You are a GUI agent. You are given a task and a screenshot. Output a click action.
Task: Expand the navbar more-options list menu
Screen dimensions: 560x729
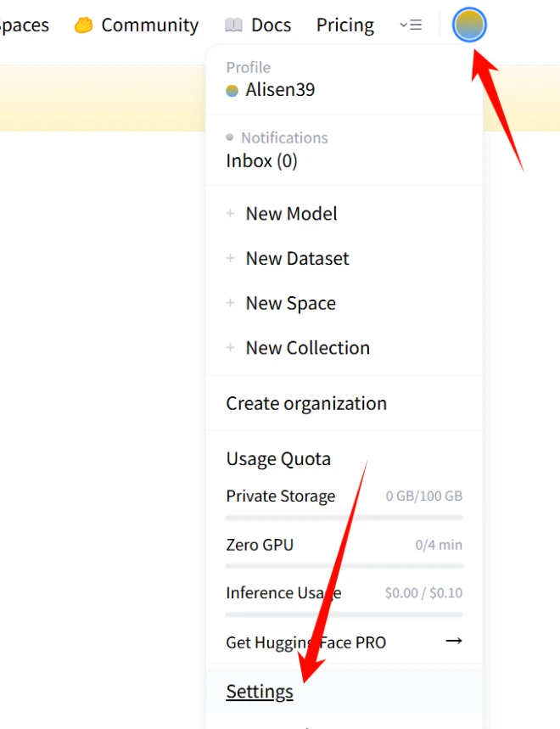[410, 25]
